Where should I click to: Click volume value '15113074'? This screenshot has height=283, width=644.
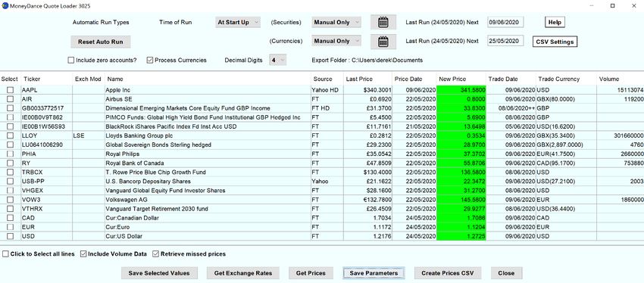(630, 90)
